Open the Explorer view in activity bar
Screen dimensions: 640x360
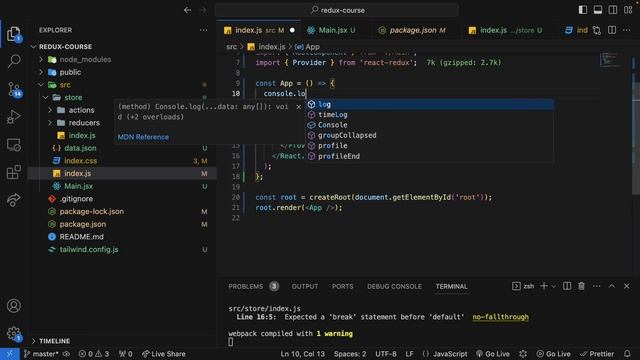point(13,34)
